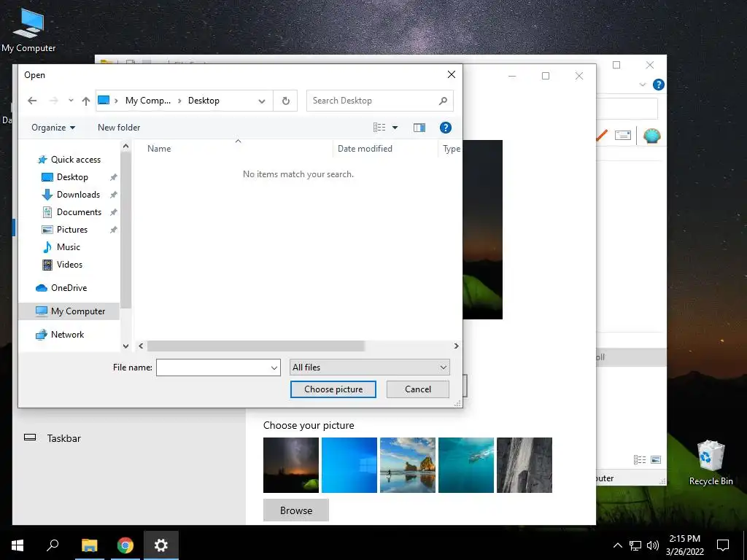Open the All files type dropdown
The height and width of the screenshot is (560, 747).
pos(370,367)
